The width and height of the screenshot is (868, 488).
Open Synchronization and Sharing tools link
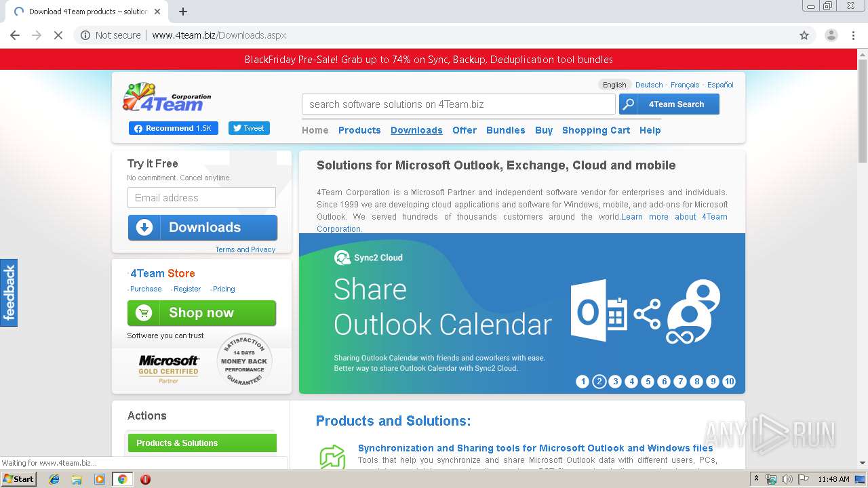click(536, 448)
